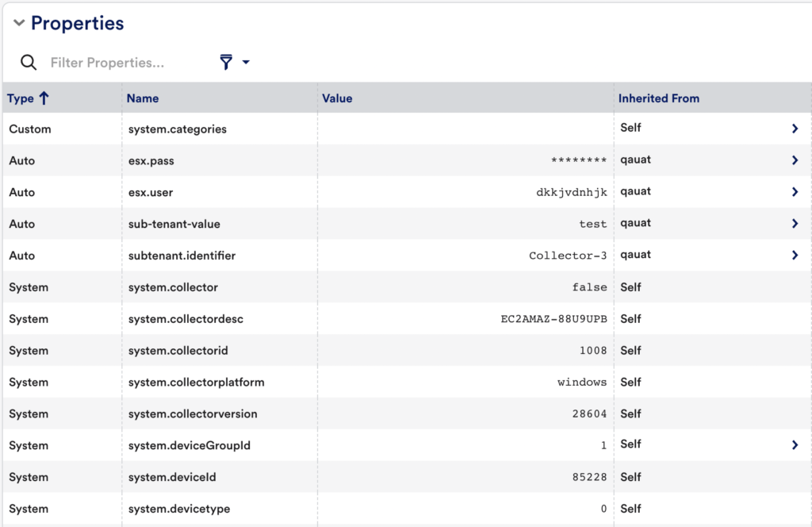
Task: Open the filter dropdown caret
Action: [246, 62]
